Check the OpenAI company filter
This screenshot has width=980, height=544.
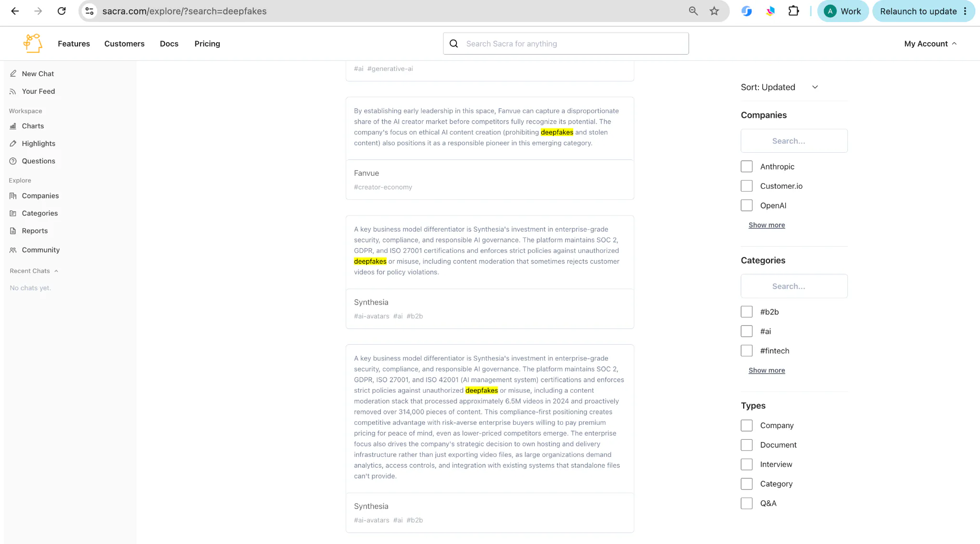coord(746,205)
